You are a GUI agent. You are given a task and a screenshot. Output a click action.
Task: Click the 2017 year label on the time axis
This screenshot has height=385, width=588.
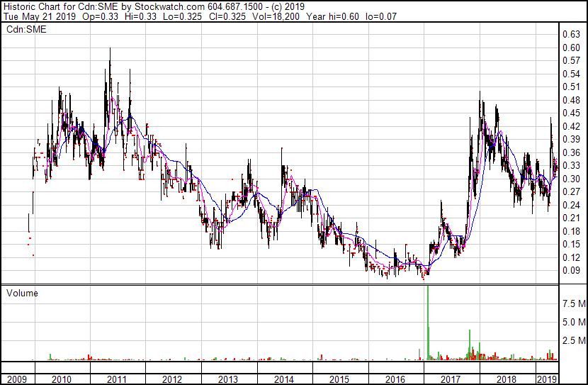451,379
